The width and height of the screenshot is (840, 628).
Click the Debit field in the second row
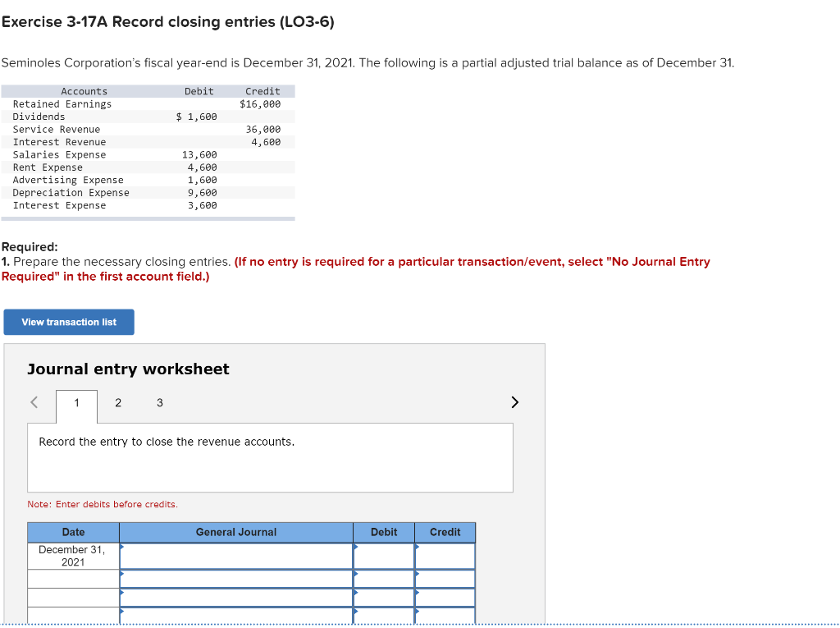[x=384, y=579]
